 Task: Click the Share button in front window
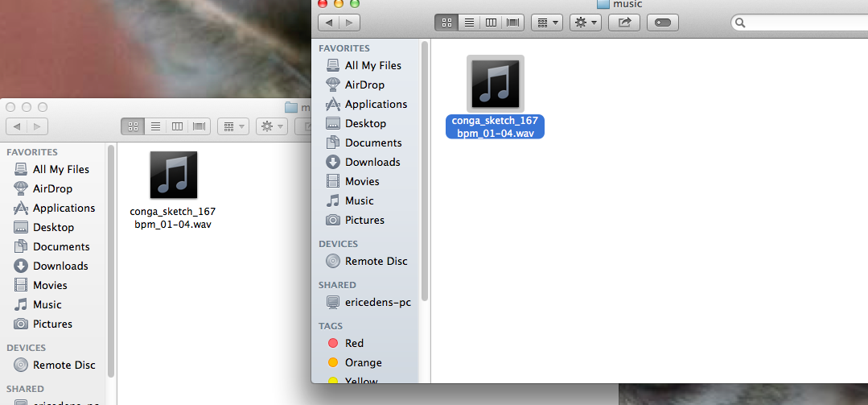coord(624,23)
